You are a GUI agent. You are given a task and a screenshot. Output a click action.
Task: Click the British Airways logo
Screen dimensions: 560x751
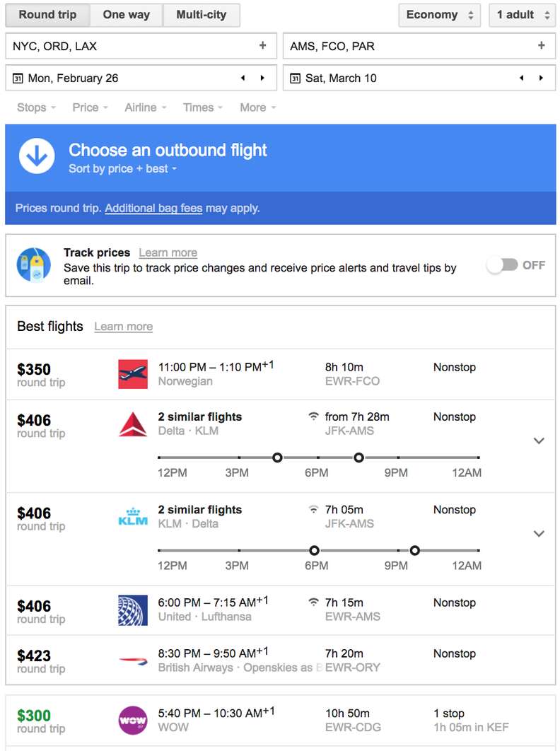coord(132,656)
